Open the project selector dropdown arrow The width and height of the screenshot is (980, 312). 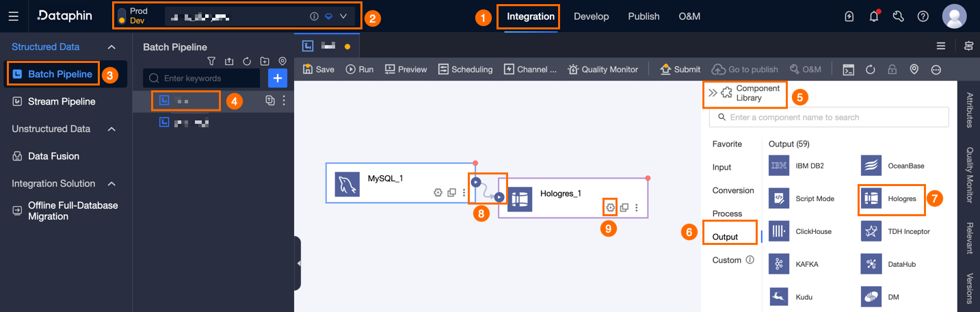pyautogui.click(x=343, y=16)
